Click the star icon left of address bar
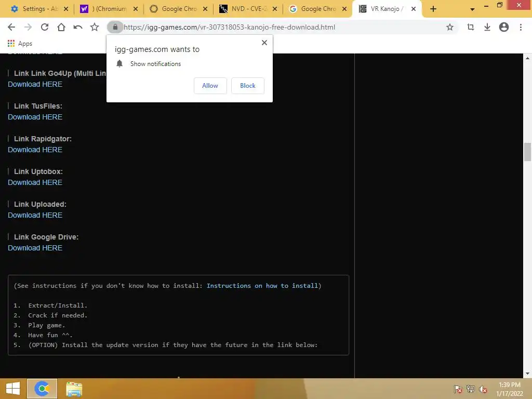Viewport: 532px width, 399px height. pyautogui.click(x=95, y=27)
